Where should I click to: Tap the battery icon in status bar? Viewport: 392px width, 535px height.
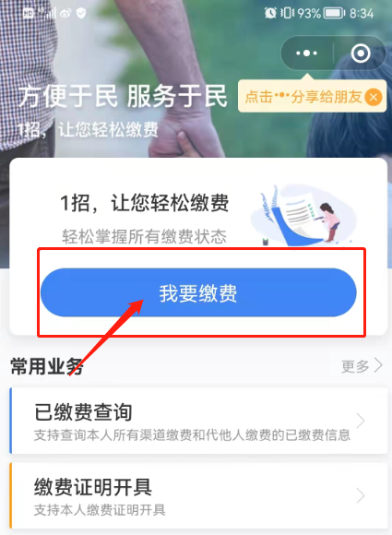point(334,13)
